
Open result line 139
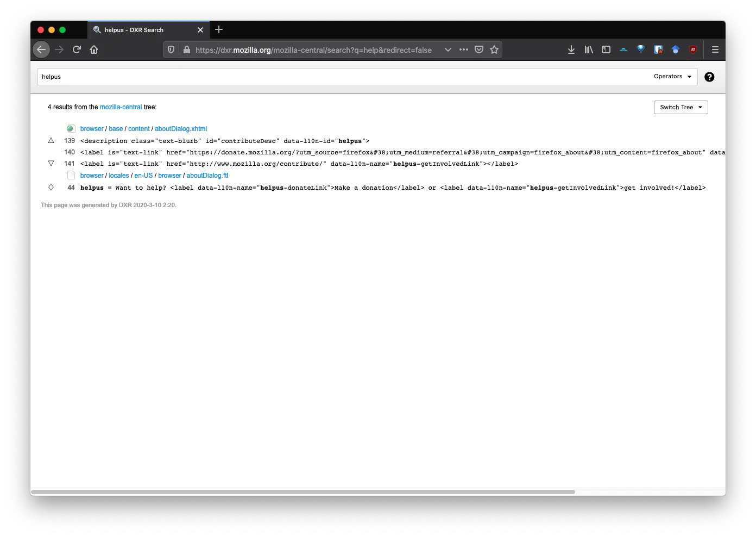pos(70,141)
